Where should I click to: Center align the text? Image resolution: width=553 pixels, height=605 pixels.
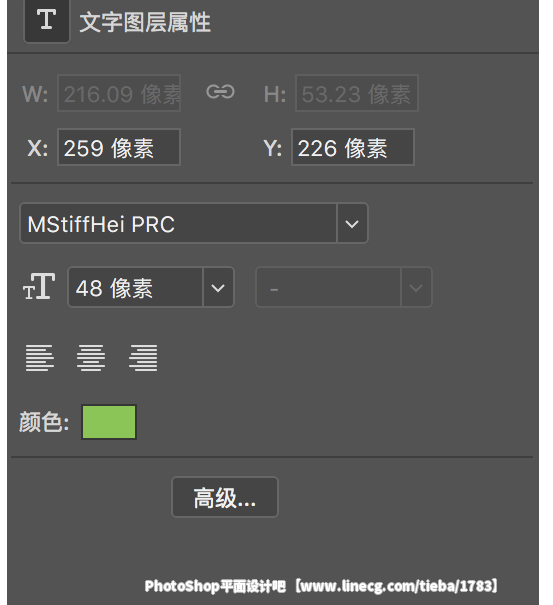click(x=91, y=358)
